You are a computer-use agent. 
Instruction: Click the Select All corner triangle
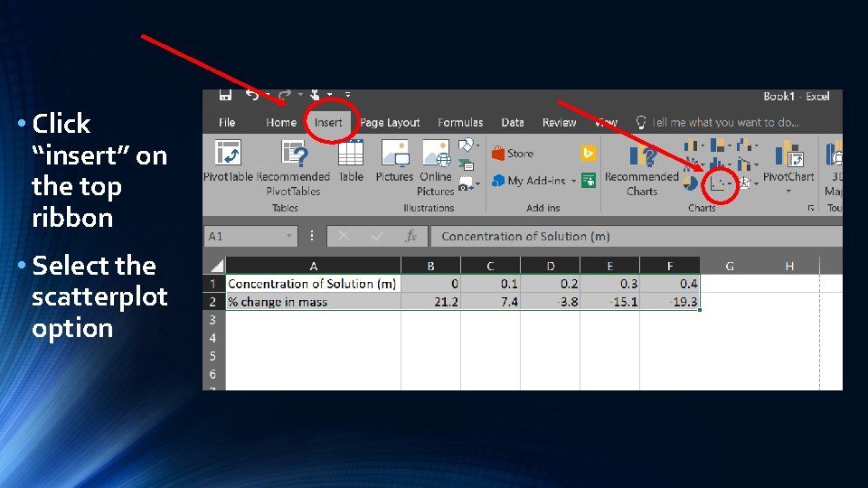coord(216,266)
